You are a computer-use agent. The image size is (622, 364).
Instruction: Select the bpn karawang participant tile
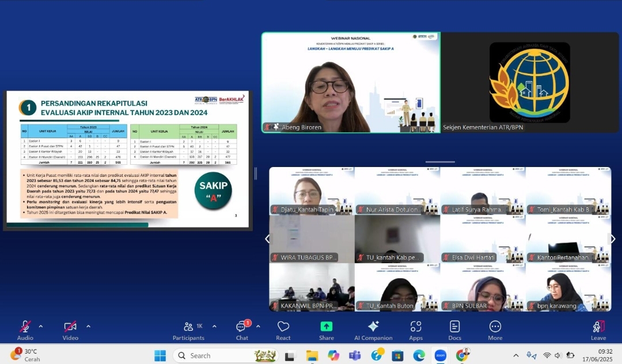tap(568, 287)
